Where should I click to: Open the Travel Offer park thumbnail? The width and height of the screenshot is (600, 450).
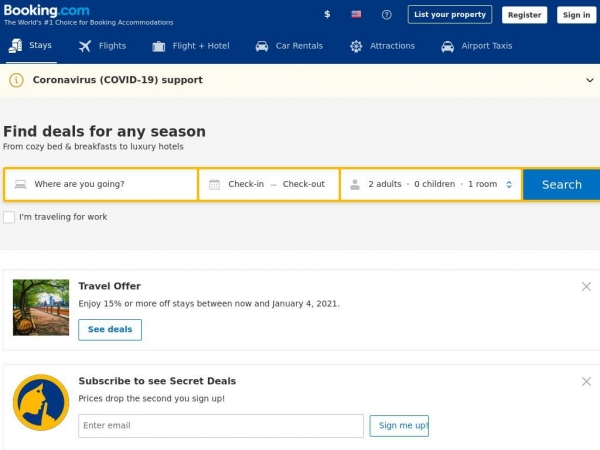coord(41,307)
